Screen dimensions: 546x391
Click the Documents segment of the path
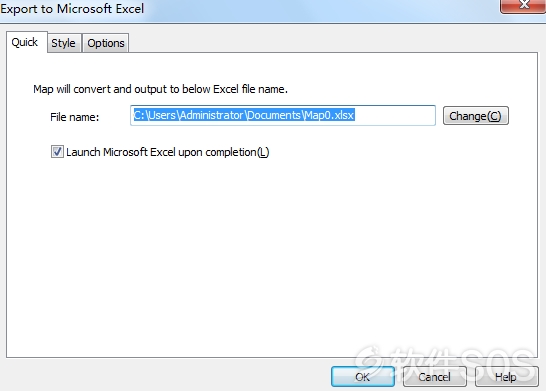click(274, 115)
